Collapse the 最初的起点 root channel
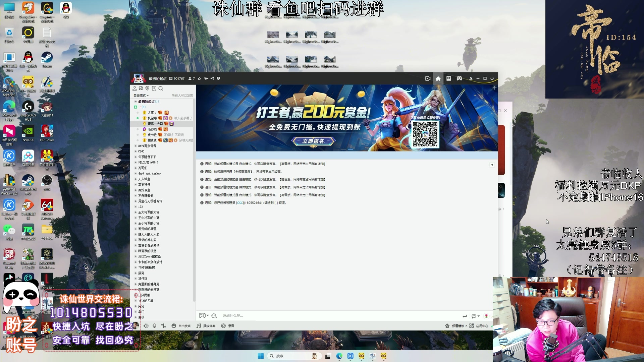The height and width of the screenshot is (362, 644). (136, 102)
